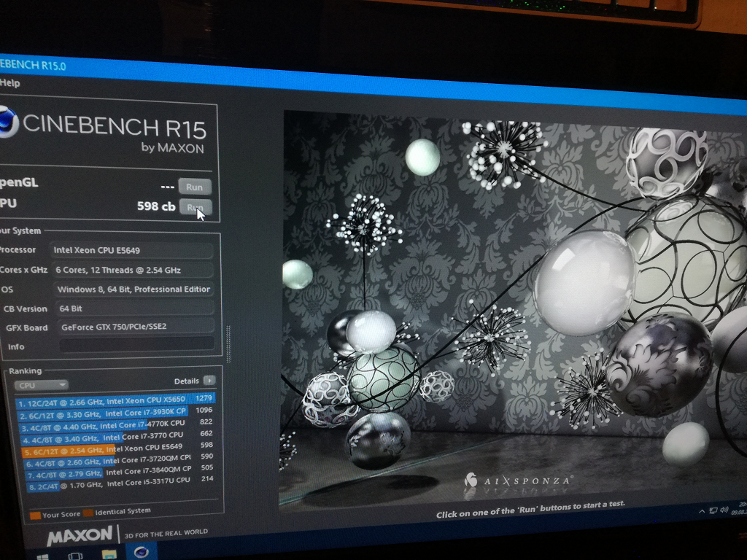Click the Info input field
This screenshot has width=747, height=560.
136,344
